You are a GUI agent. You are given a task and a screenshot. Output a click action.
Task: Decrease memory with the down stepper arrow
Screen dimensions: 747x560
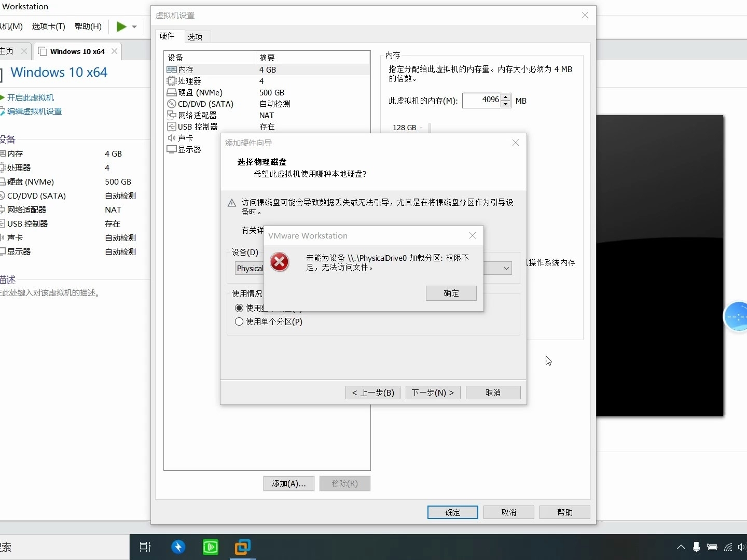click(506, 104)
